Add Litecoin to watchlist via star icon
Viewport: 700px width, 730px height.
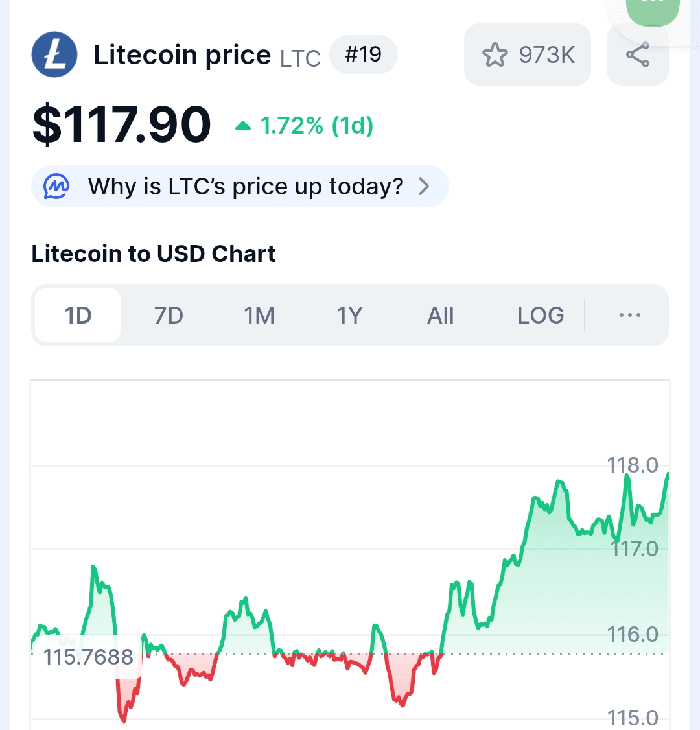tap(495, 55)
